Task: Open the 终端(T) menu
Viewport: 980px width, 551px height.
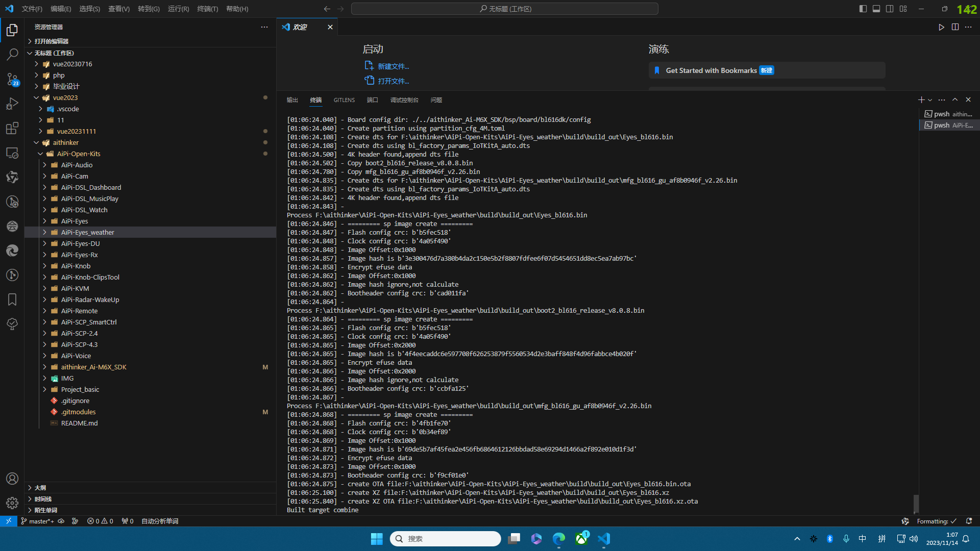Action: (208, 9)
